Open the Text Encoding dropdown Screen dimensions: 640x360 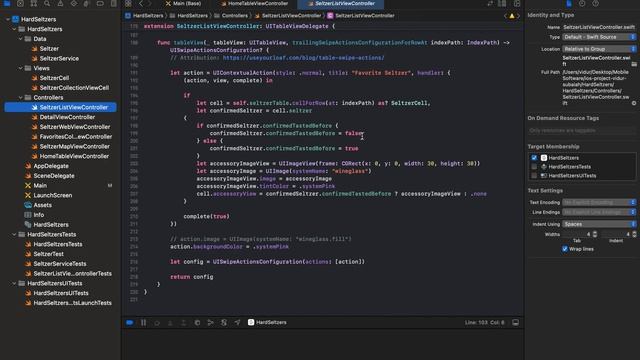coord(599,202)
